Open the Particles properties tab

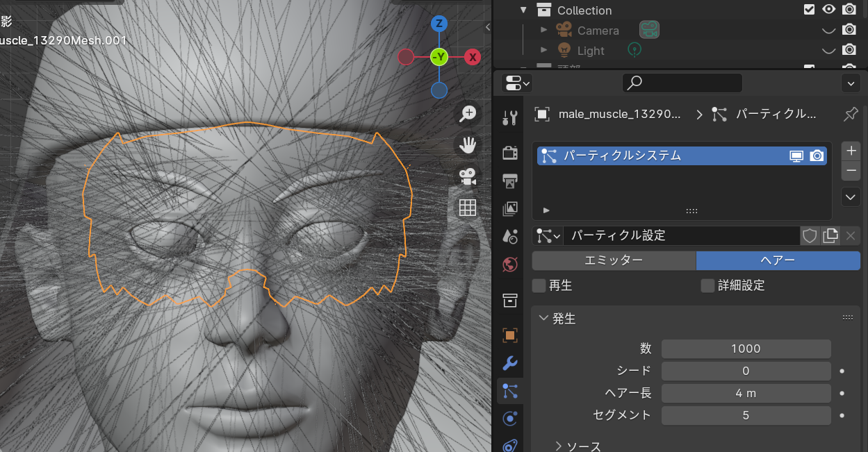point(510,391)
